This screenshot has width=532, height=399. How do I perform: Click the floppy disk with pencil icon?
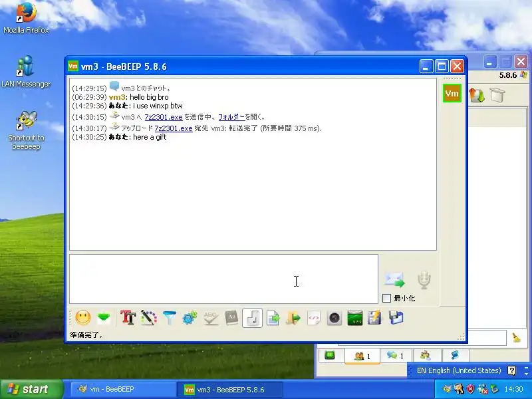pos(374,319)
